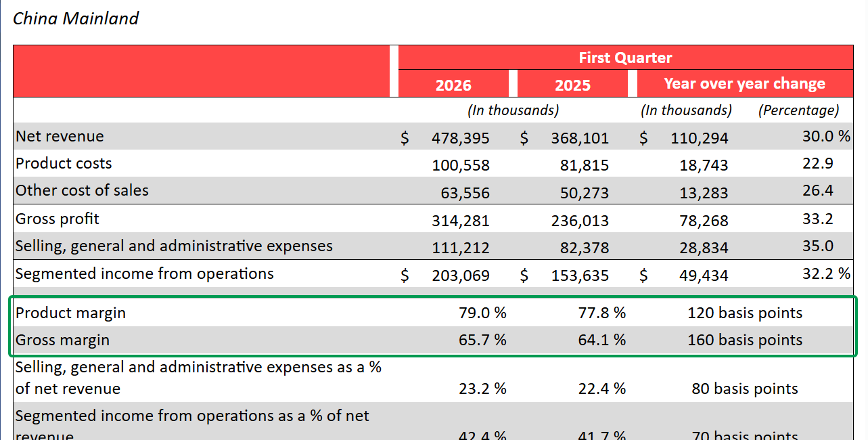
Task: Click the '35.0' percentage cell
Action: [x=817, y=246]
